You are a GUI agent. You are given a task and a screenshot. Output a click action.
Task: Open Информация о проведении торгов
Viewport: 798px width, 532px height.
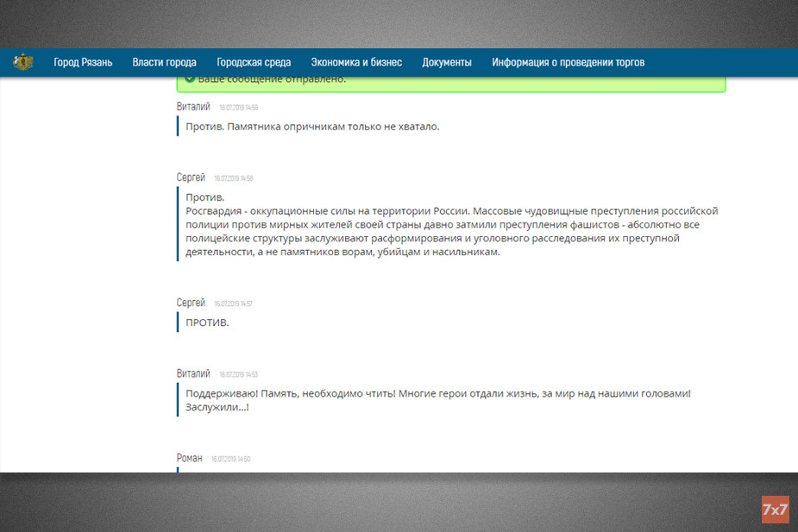pos(568,62)
